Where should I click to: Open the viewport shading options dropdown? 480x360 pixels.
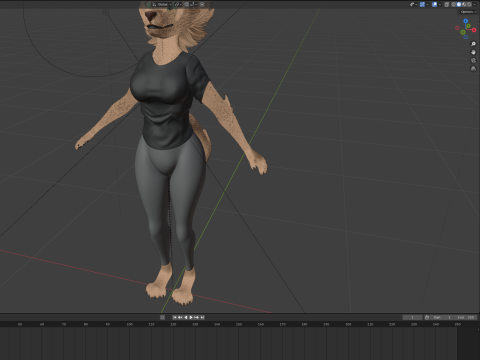474,4
